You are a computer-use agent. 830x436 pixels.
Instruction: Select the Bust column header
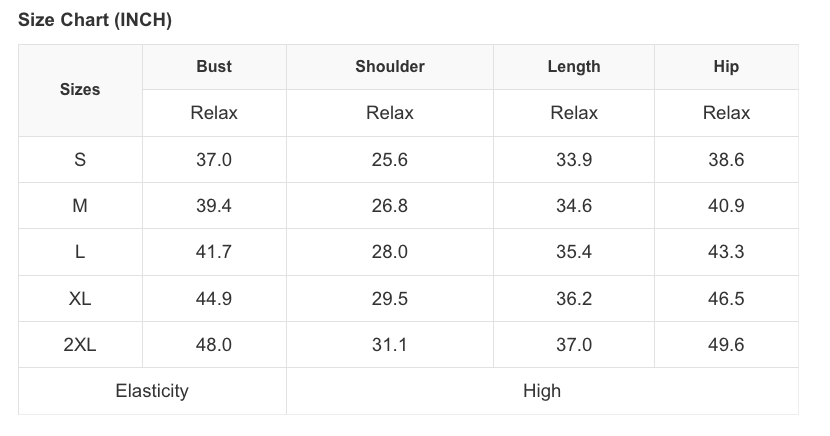(x=214, y=67)
